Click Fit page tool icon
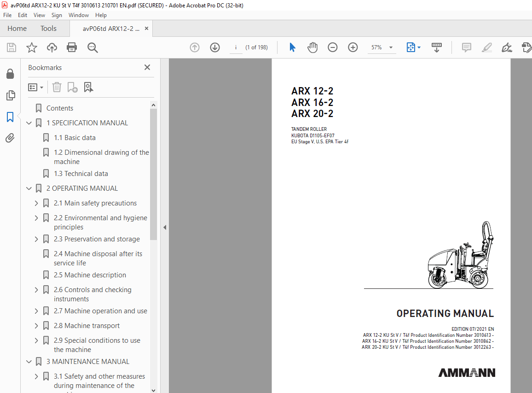The image size is (532, 393). 411,47
